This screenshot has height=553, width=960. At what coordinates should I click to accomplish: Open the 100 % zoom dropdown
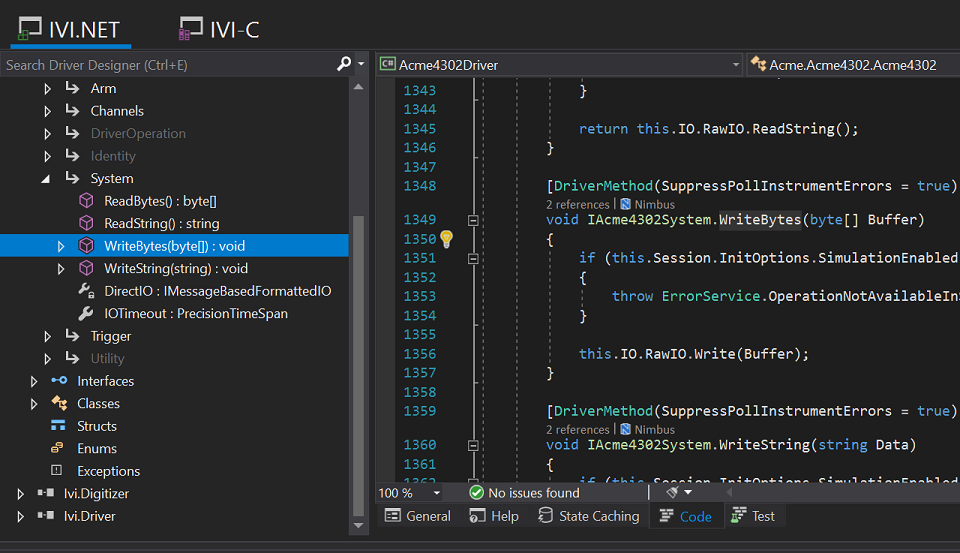click(x=437, y=493)
